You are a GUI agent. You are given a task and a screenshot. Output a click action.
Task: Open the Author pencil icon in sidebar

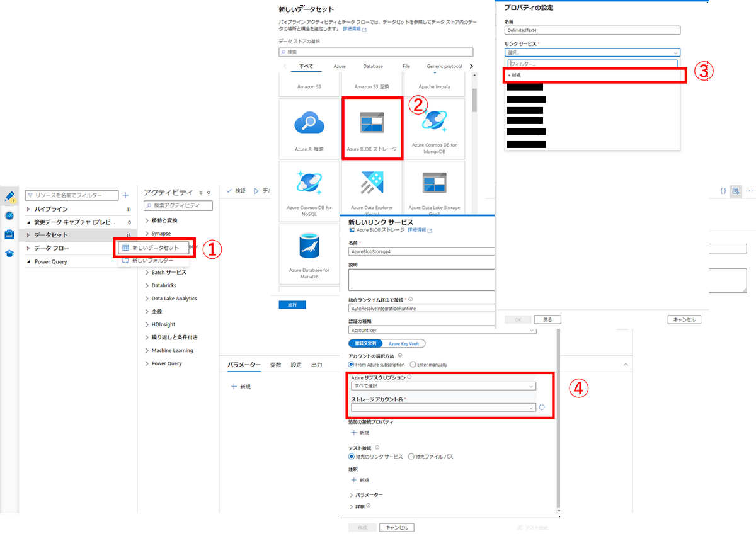click(9, 197)
